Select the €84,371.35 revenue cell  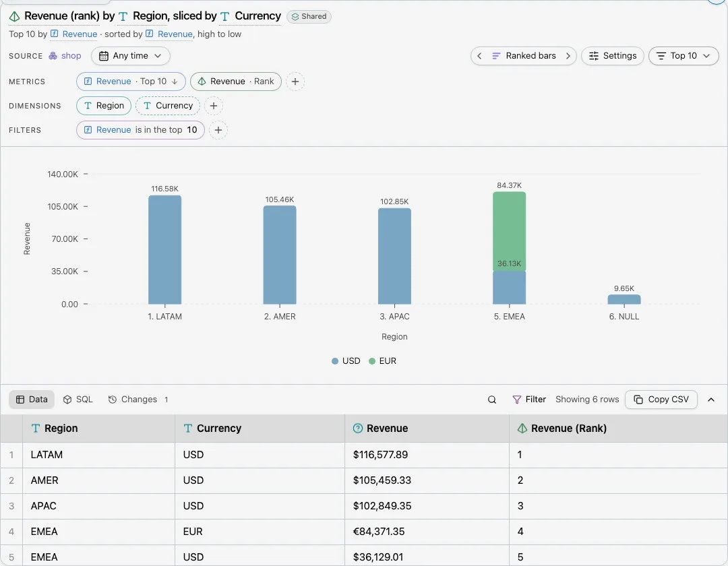[x=427, y=531]
